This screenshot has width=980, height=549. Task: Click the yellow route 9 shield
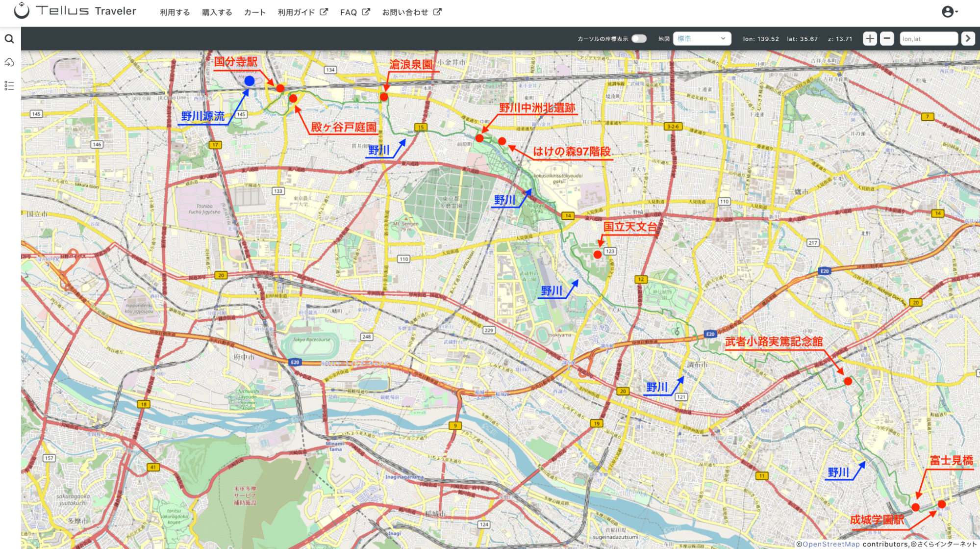(x=455, y=426)
